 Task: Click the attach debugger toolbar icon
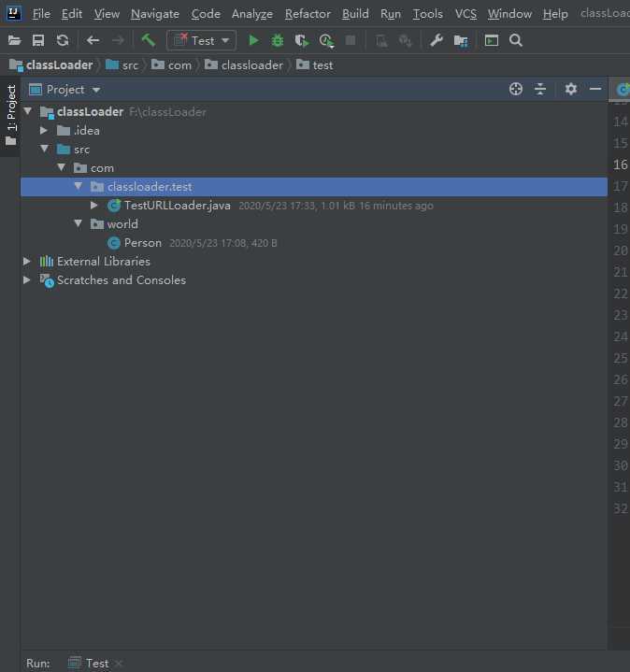[x=406, y=41]
